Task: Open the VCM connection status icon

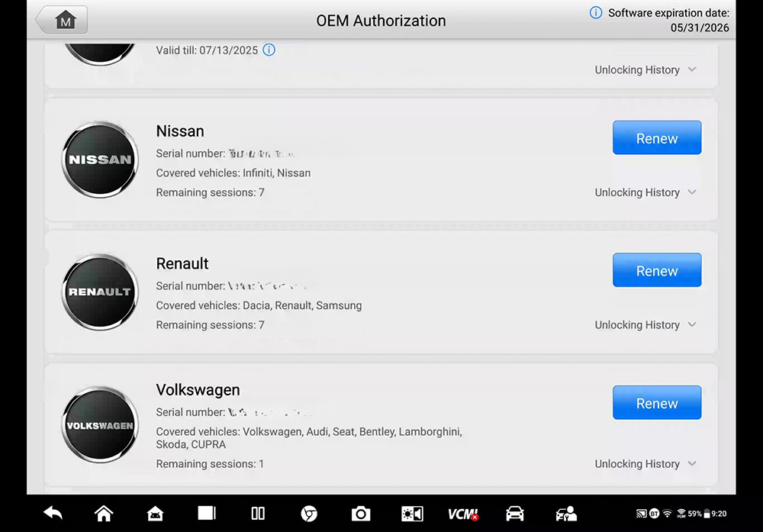Action: (462, 514)
